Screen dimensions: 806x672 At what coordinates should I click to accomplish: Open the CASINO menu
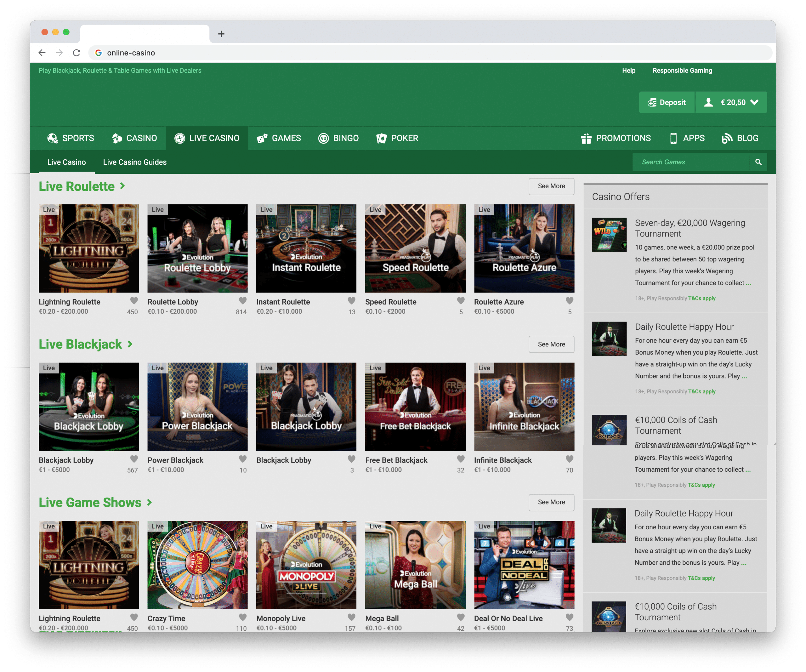tap(134, 138)
